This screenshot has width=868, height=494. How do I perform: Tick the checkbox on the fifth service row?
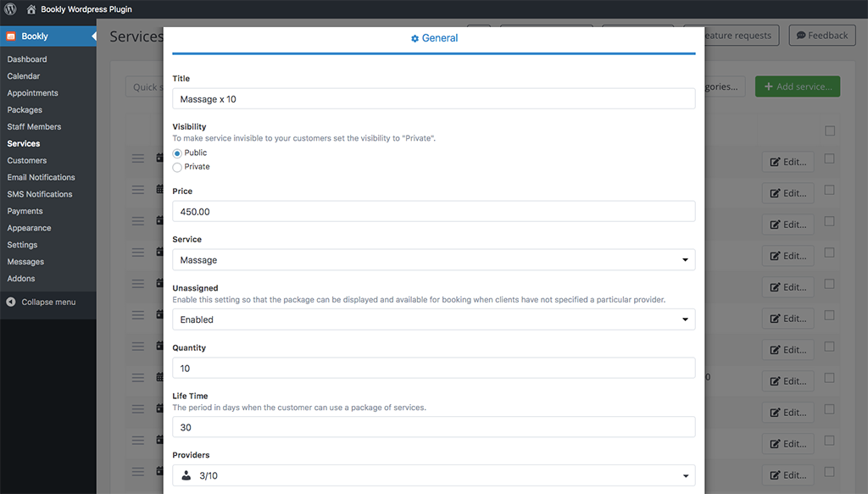(829, 284)
